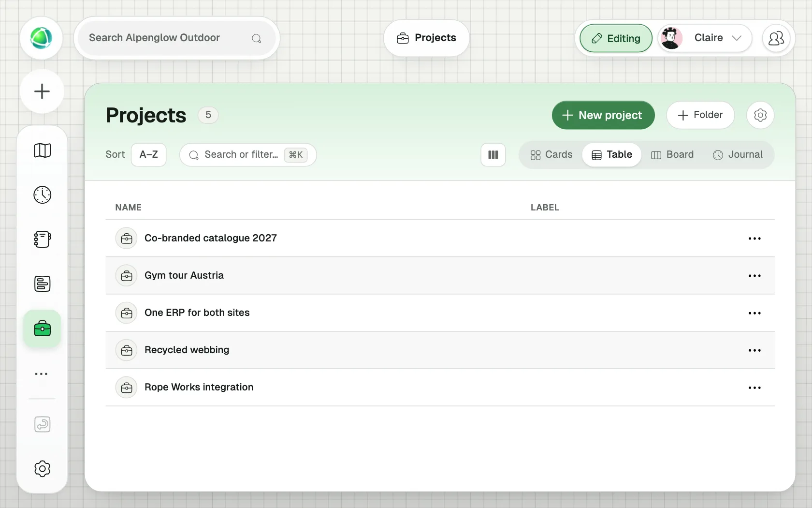
Task: Toggle the Editing mode button
Action: [x=616, y=38]
